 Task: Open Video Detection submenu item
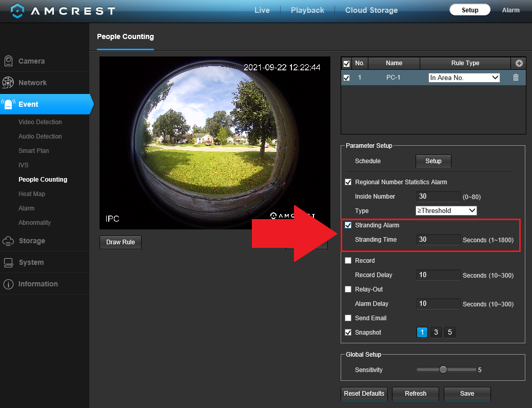click(40, 122)
